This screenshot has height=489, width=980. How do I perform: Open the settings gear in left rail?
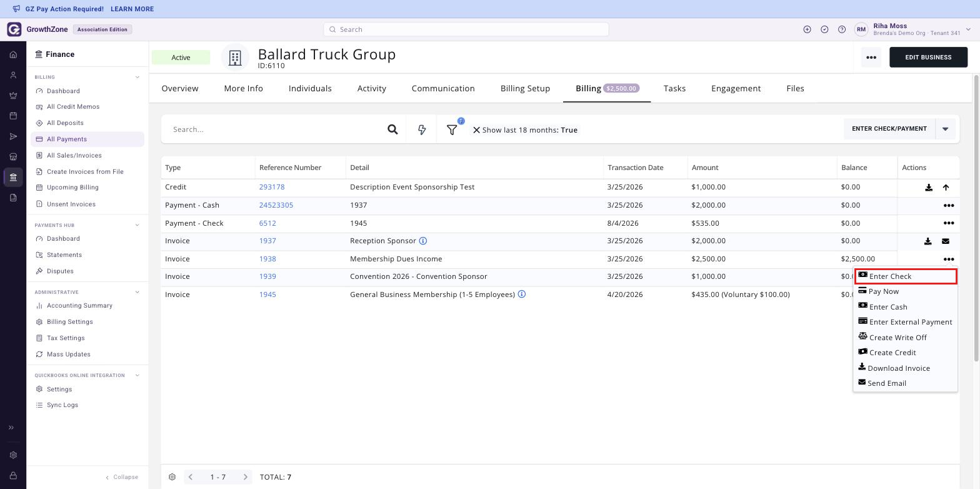click(13, 455)
